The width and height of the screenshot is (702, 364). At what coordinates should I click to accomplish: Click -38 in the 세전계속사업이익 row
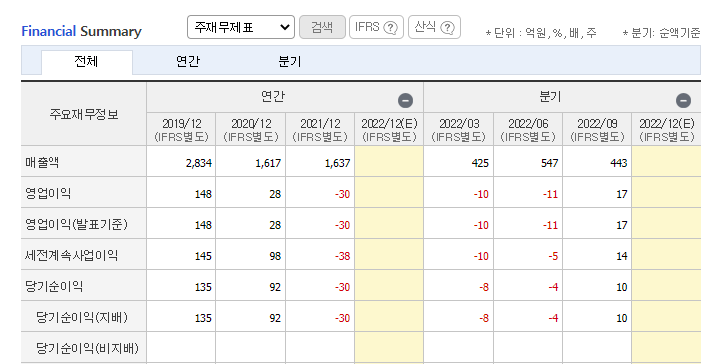click(x=342, y=256)
